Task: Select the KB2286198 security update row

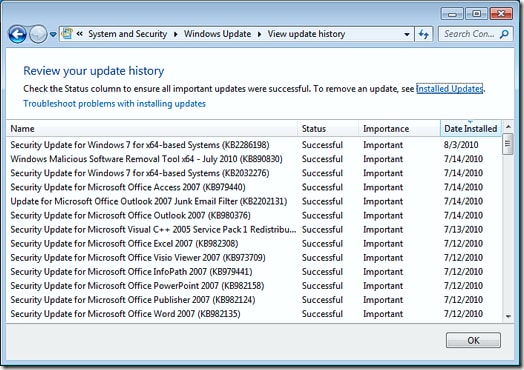Action: tap(254, 145)
